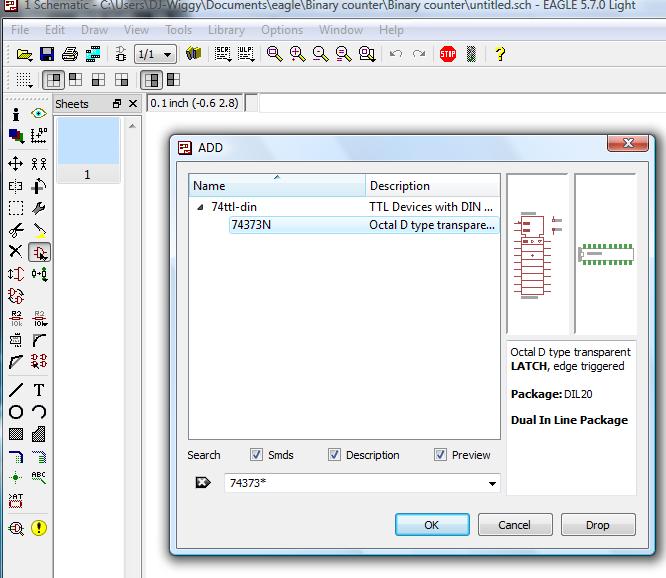Open Help with yellow question mark

pyautogui.click(x=500, y=54)
